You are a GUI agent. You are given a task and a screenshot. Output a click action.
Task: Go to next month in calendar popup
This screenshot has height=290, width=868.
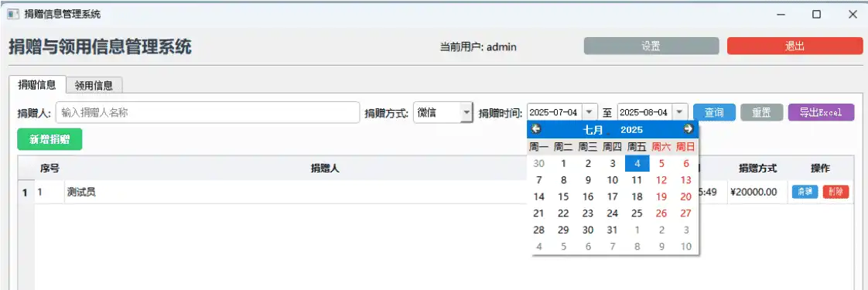coord(688,129)
